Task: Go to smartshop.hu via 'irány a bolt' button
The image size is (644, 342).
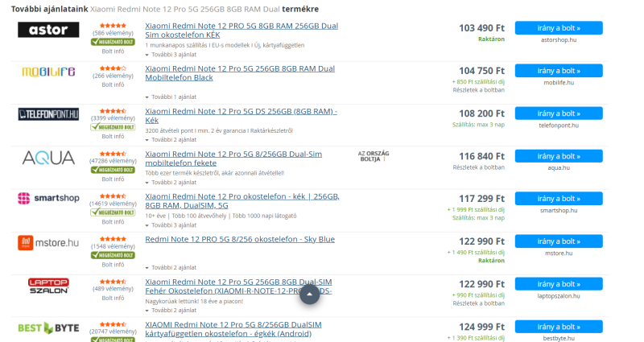Action: (x=559, y=198)
